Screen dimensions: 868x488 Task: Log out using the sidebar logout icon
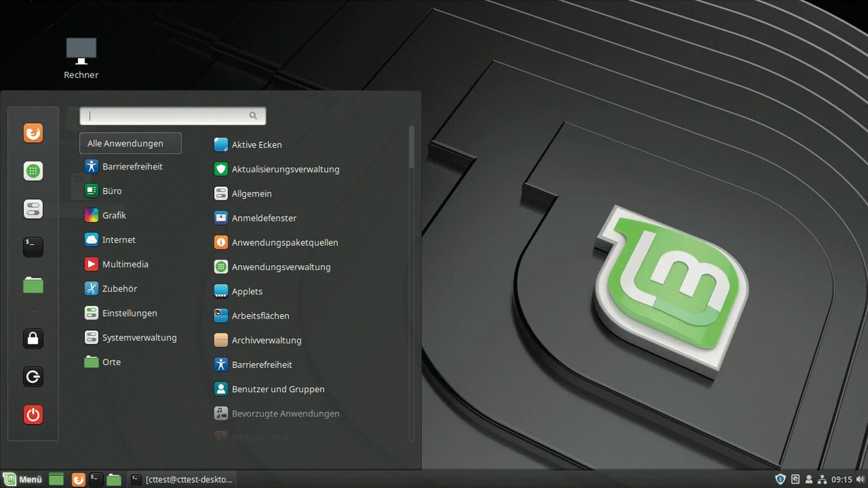[33, 377]
